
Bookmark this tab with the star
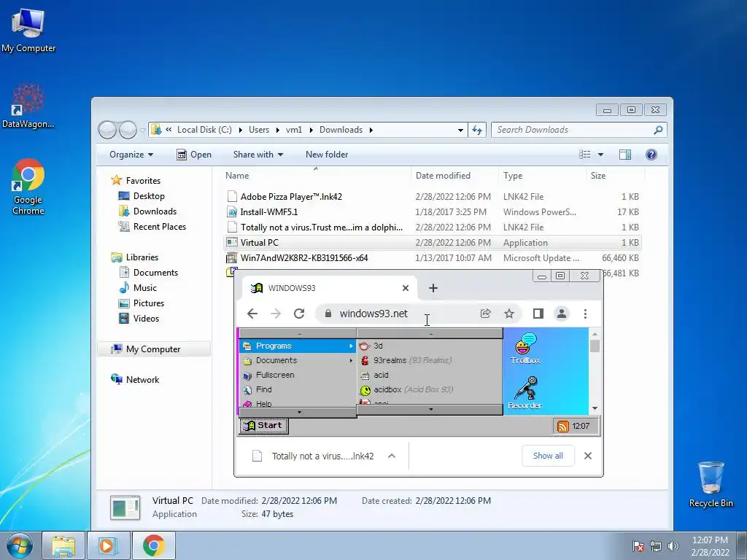[x=509, y=314]
